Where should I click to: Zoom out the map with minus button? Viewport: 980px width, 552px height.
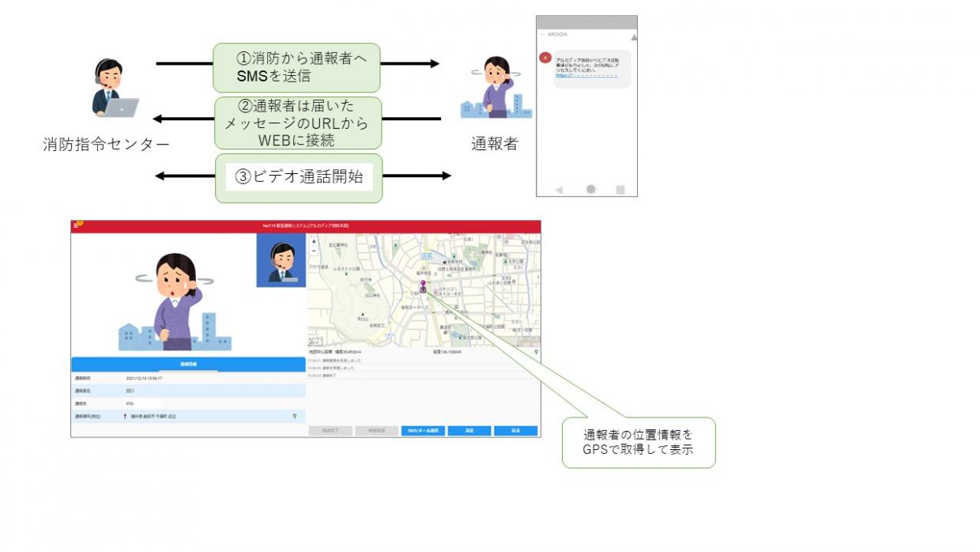[314, 250]
